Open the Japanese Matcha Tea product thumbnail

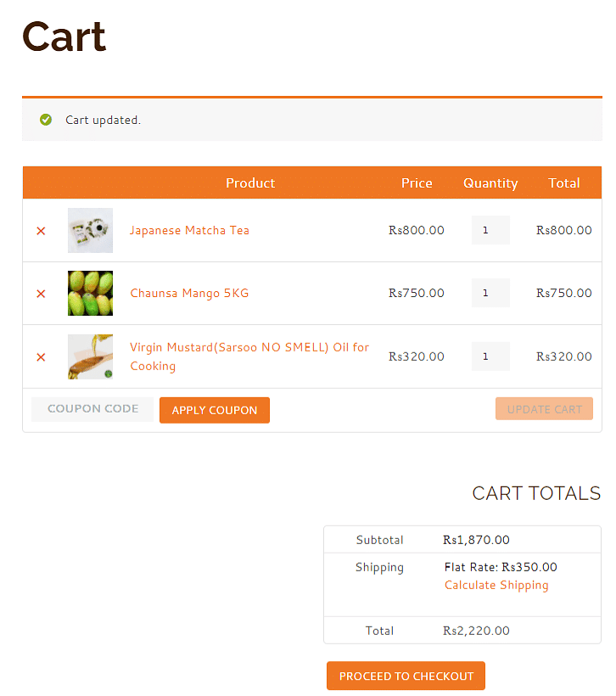point(90,230)
